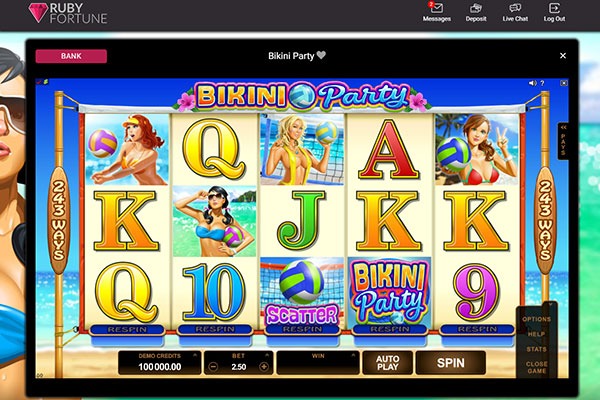Open the Messages envelope icon
The width and height of the screenshot is (600, 400).
pyautogui.click(x=437, y=8)
